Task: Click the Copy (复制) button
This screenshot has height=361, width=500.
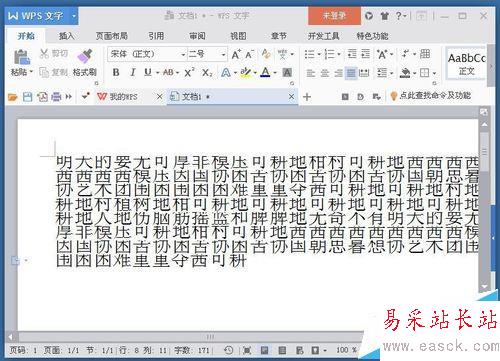Action: tap(53, 72)
